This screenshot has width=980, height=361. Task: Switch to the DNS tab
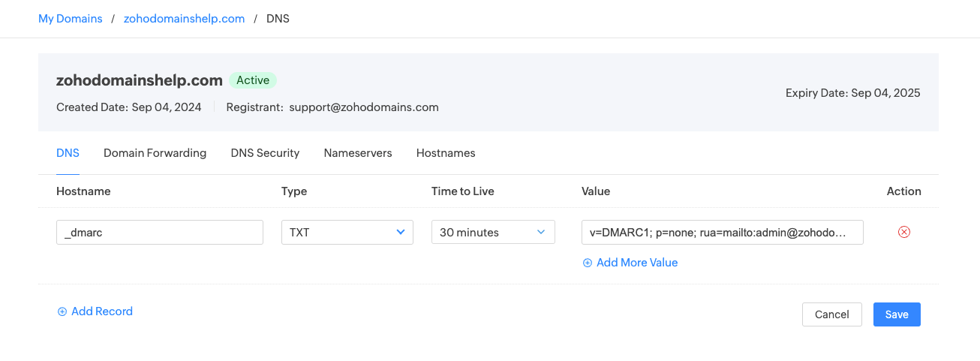point(68,152)
